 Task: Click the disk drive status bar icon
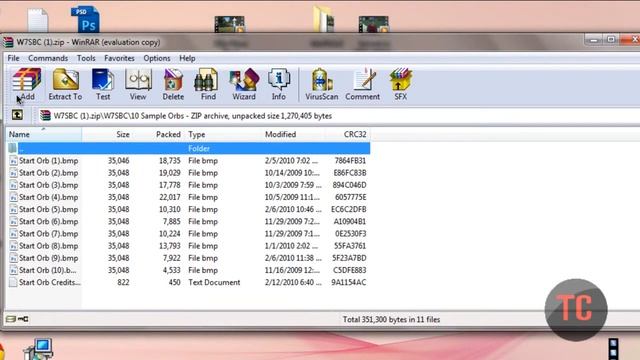pos(11,319)
